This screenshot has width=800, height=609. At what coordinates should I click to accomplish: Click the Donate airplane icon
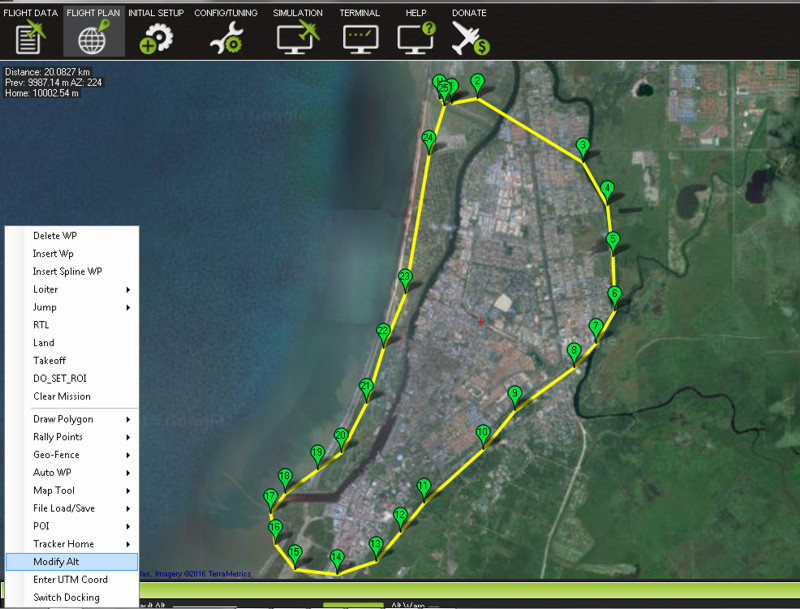469,35
